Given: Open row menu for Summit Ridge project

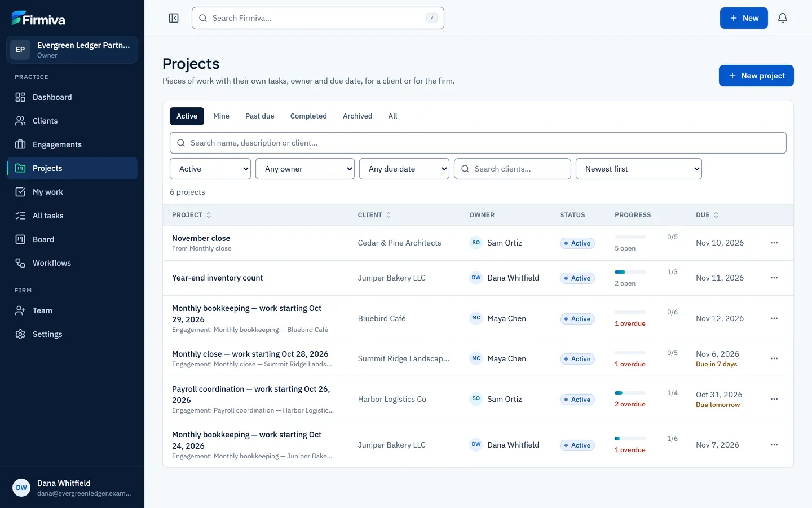Looking at the screenshot, I should point(774,358).
